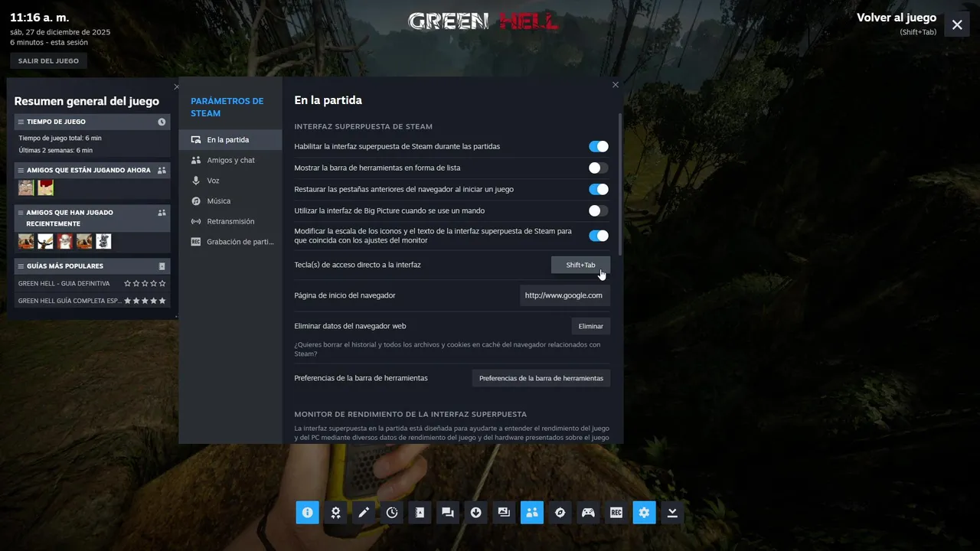Click Eliminar browser data button

coord(590,326)
